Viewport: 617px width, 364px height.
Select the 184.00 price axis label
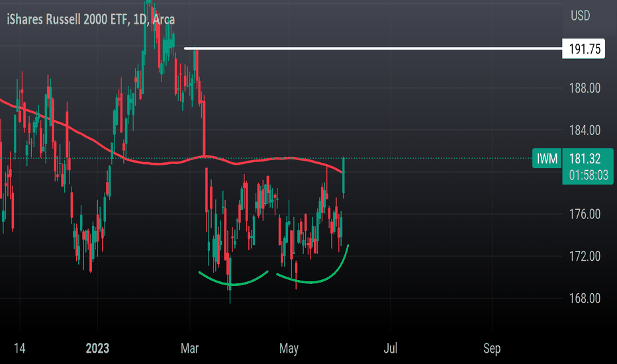(585, 130)
